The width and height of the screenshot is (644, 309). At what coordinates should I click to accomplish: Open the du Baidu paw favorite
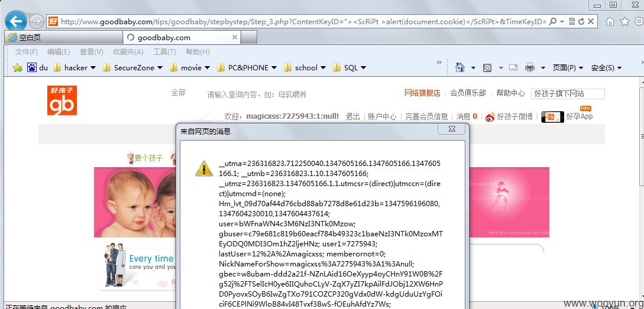[37, 68]
